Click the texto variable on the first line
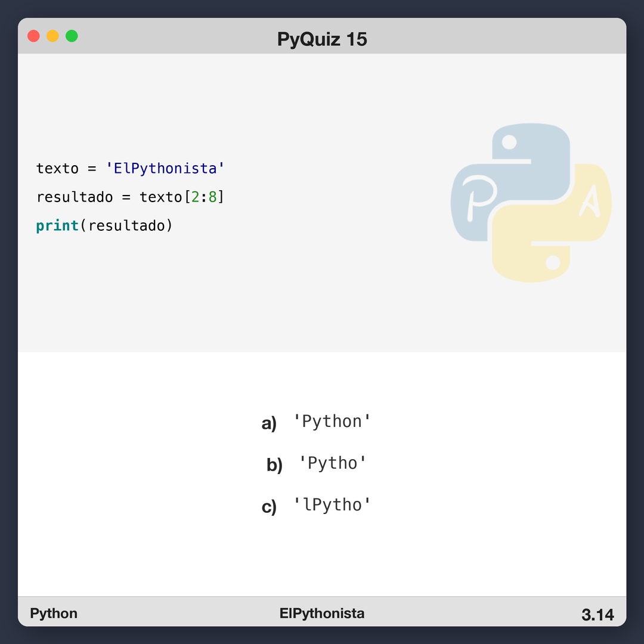644x644 pixels. tap(57, 169)
